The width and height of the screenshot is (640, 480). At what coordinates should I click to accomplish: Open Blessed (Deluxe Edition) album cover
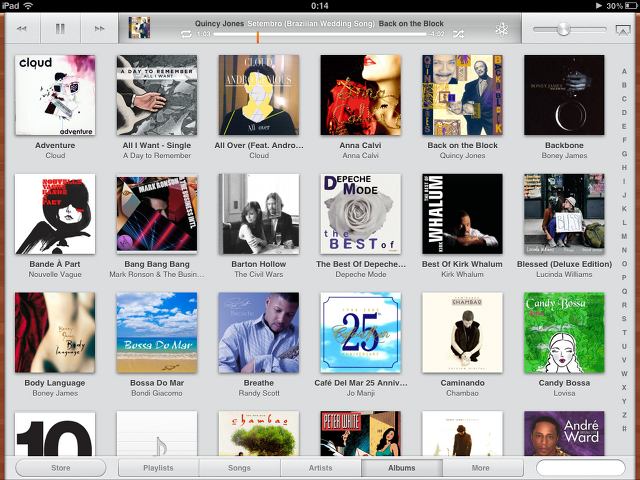point(564,214)
